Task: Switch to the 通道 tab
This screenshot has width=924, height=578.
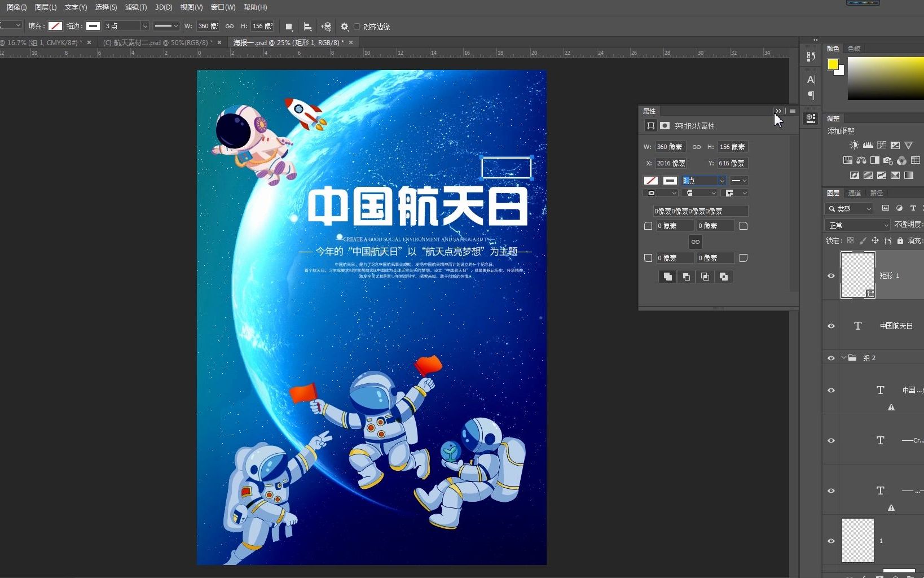Action: (855, 193)
